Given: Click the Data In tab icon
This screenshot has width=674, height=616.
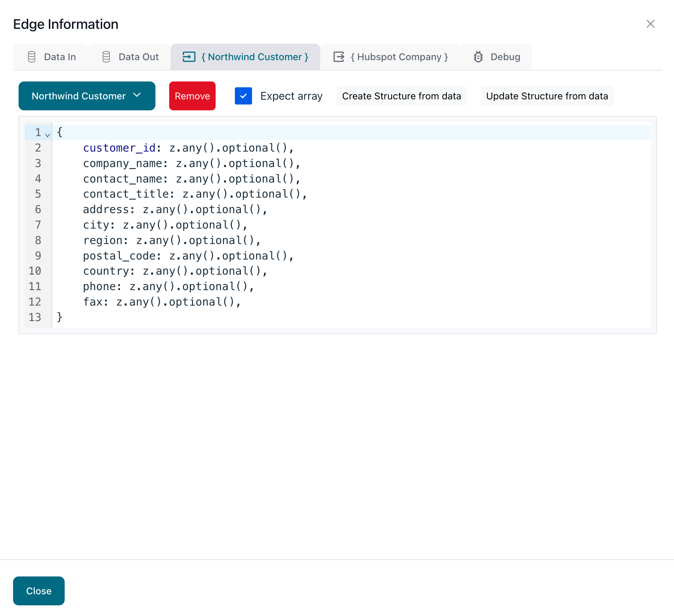Looking at the screenshot, I should coord(32,57).
